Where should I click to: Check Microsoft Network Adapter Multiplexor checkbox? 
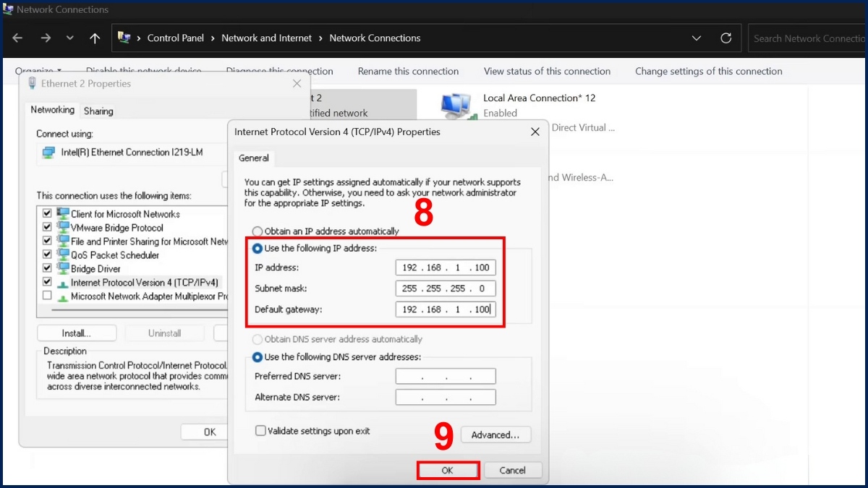pos(47,296)
